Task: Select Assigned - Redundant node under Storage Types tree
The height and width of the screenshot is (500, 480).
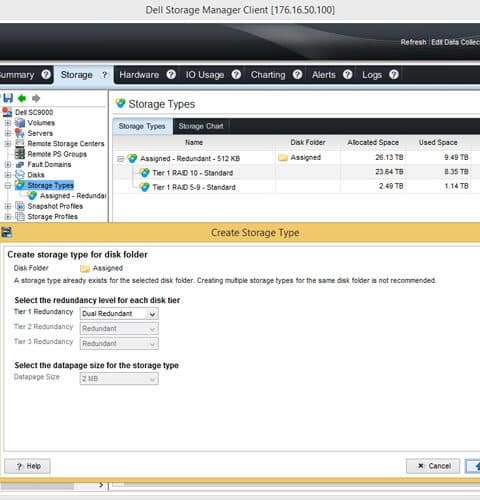Action: (73, 196)
